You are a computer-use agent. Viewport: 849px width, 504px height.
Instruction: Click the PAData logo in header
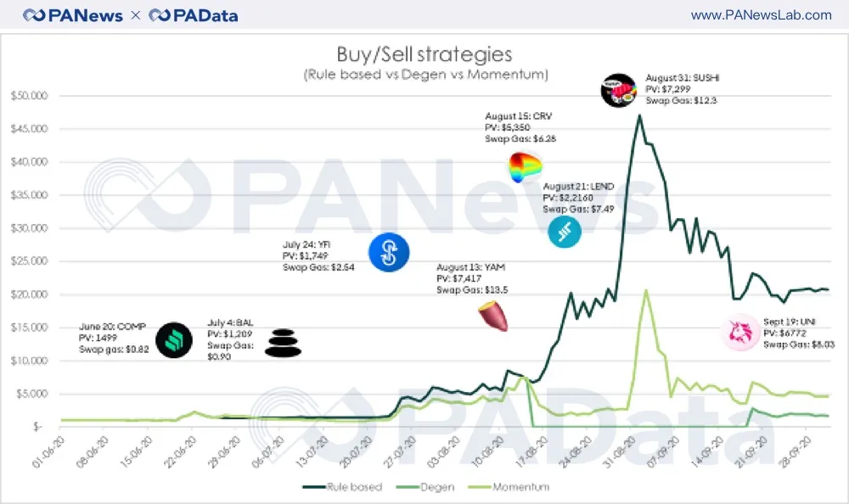[194, 15]
